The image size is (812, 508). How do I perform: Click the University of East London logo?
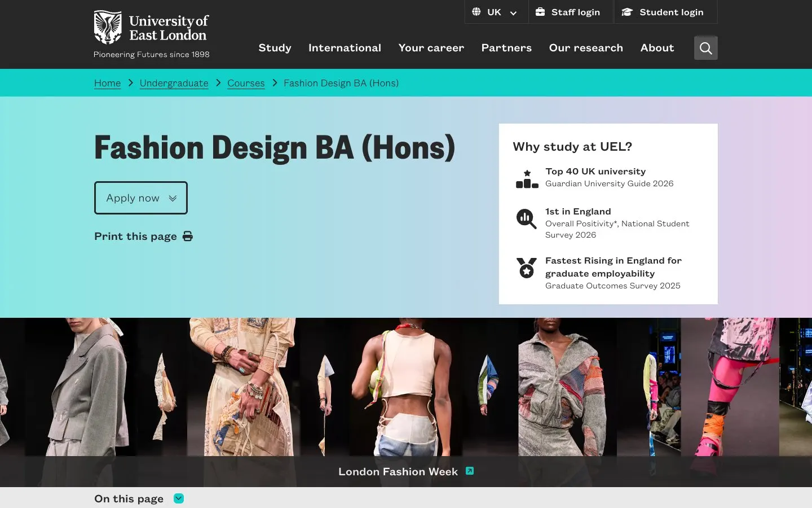(151, 34)
